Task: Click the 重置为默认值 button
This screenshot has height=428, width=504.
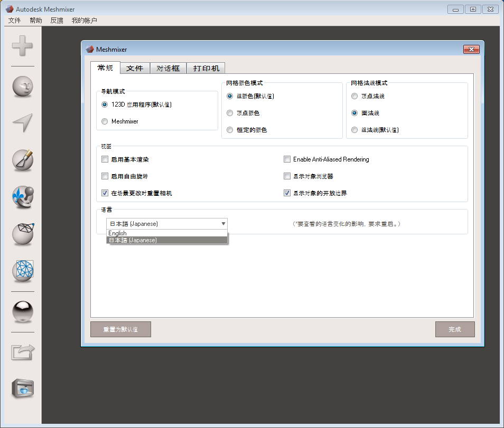Action: point(120,329)
